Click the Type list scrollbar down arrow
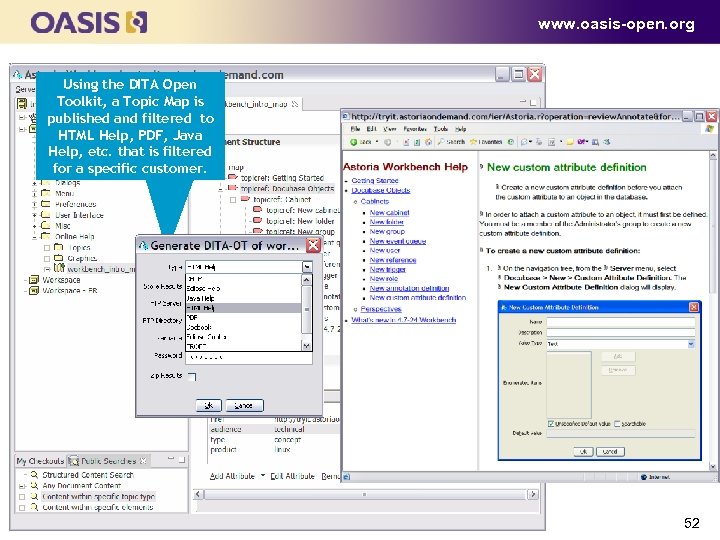This screenshot has height=540, width=720. [307, 346]
